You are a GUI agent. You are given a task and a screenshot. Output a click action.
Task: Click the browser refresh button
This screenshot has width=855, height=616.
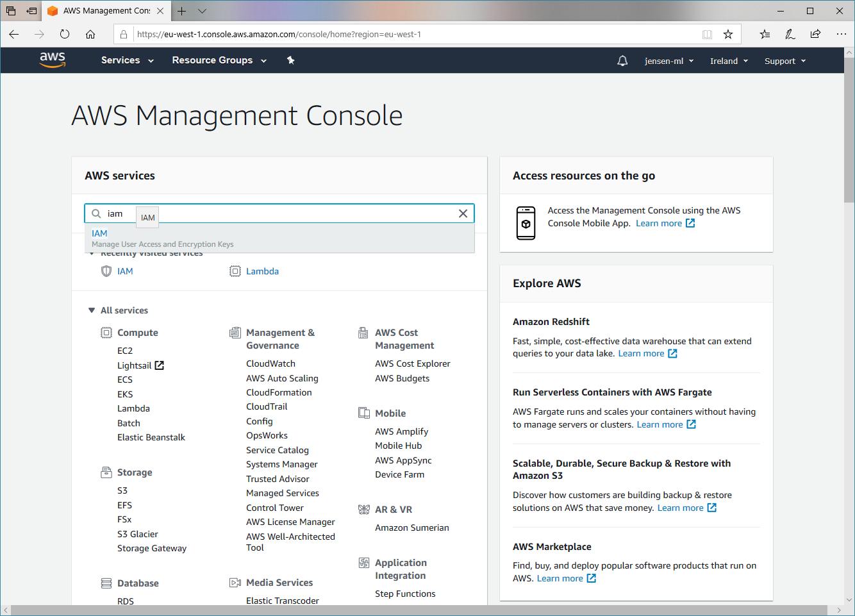click(65, 34)
